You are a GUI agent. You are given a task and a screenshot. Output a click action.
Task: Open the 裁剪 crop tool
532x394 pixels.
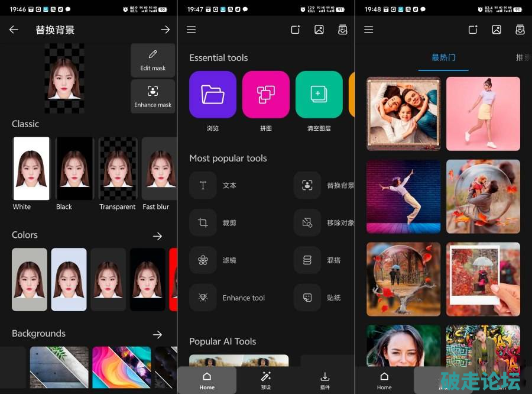(x=203, y=223)
